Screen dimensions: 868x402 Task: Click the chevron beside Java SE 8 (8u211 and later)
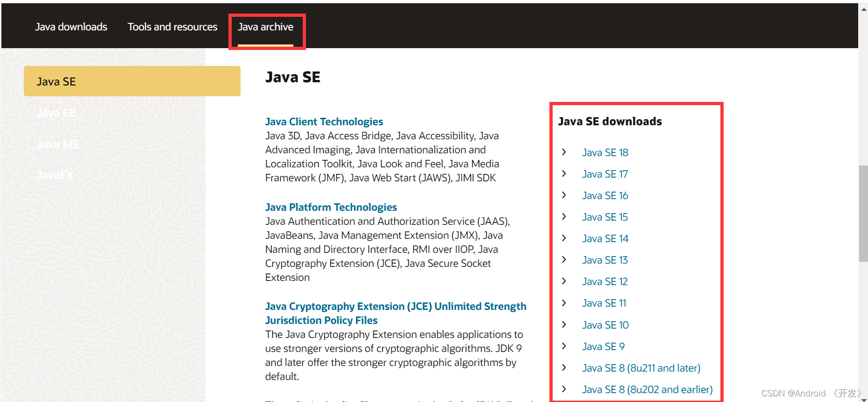coord(564,367)
